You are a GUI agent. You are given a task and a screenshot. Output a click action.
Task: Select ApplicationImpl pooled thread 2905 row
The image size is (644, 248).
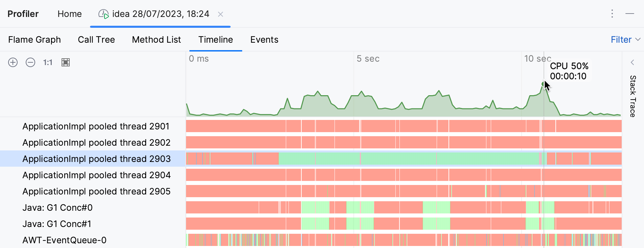96,191
